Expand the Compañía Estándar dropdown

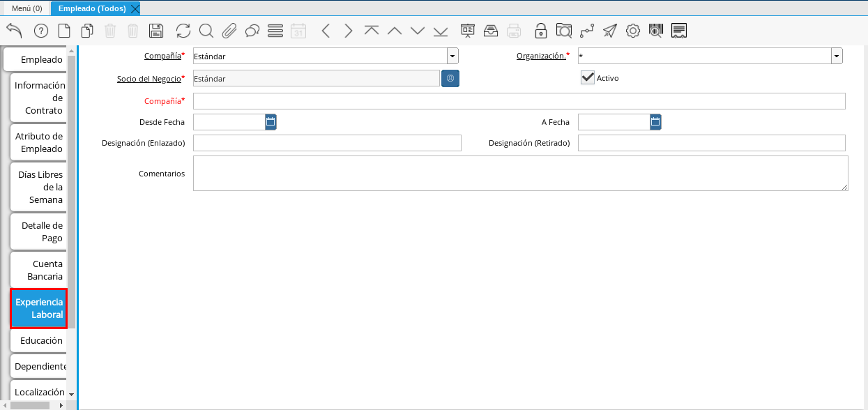click(452, 56)
